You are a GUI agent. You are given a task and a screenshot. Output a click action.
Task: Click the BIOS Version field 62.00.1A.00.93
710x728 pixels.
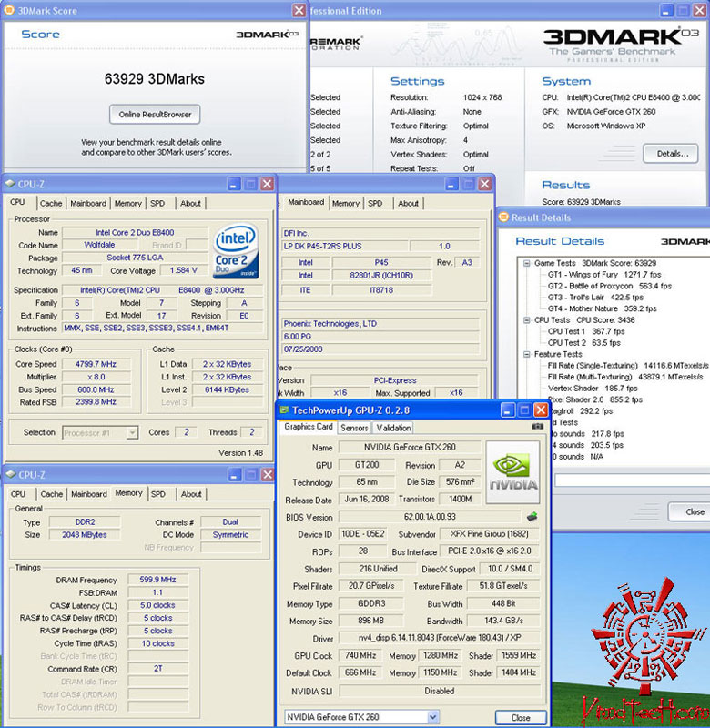(430, 517)
